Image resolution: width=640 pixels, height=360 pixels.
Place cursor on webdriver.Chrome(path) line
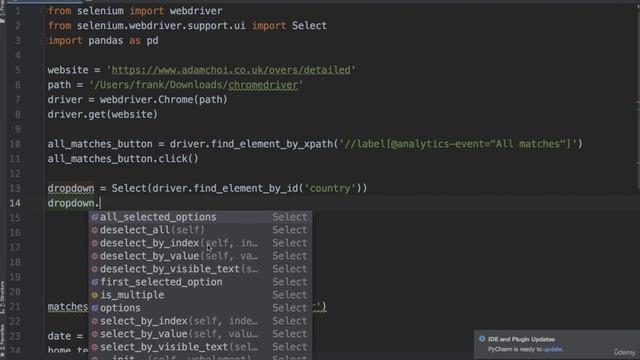[x=137, y=100]
